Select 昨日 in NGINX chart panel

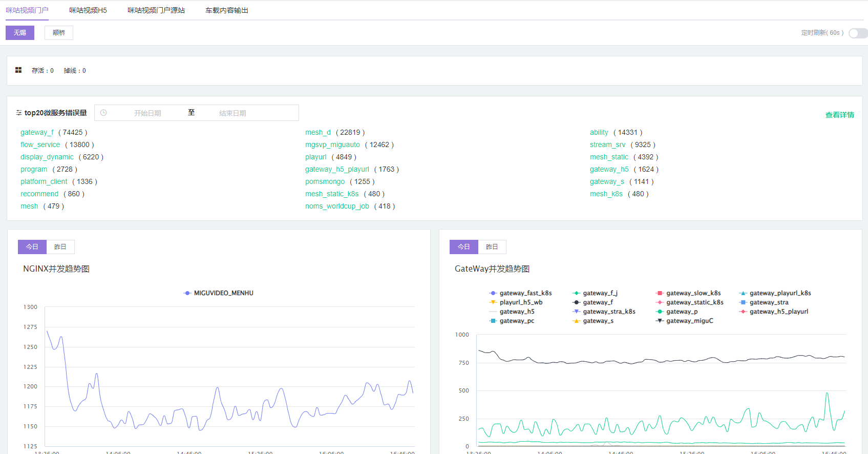pyautogui.click(x=60, y=247)
